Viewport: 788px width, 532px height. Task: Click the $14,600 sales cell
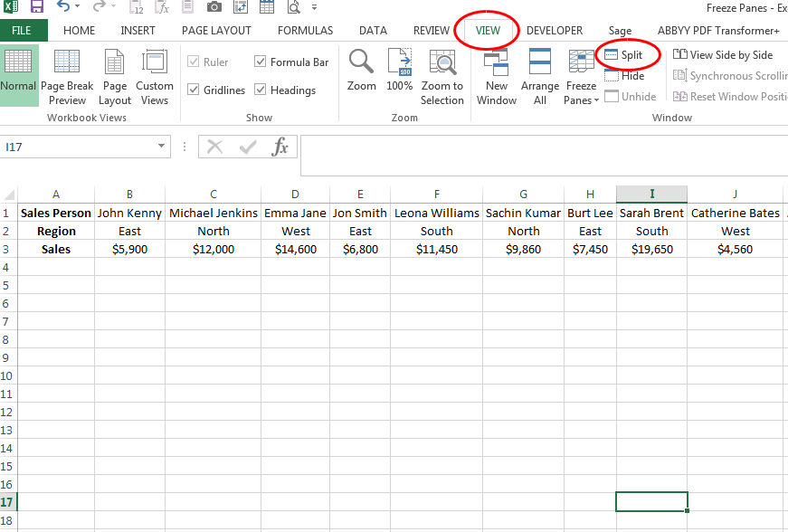pos(296,249)
